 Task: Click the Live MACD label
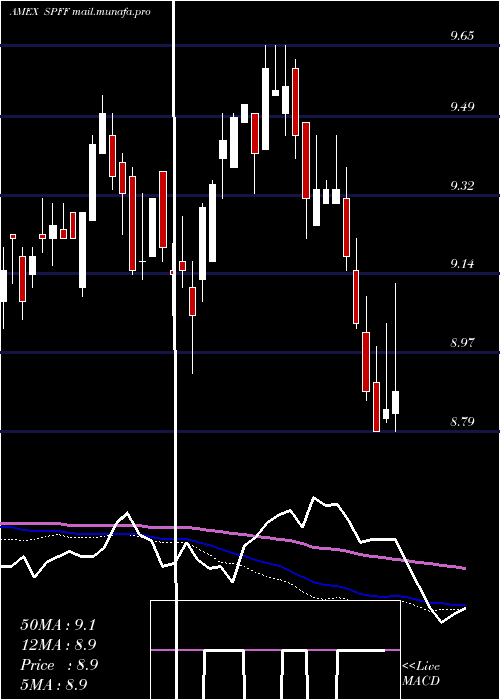click(421, 674)
